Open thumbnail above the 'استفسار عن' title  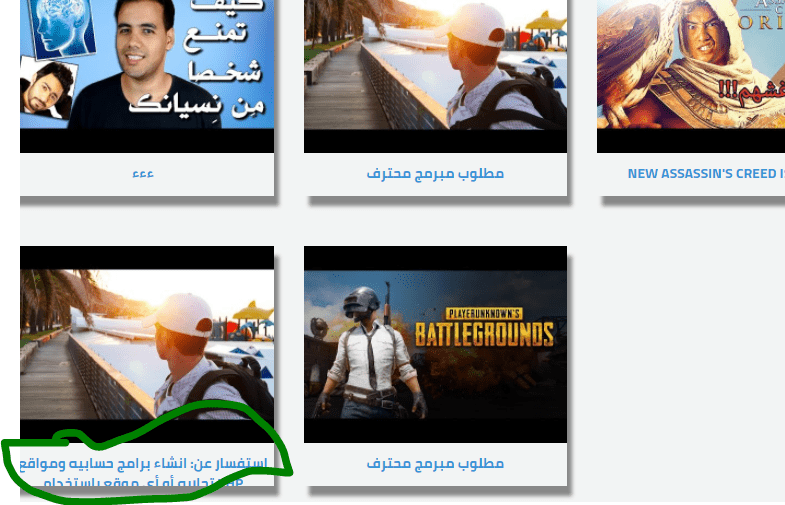147,344
